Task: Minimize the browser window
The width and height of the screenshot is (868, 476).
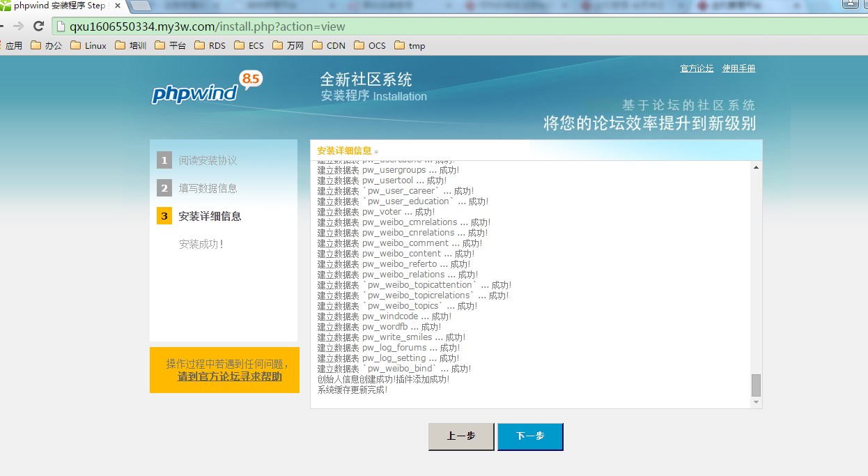Action: [850, 3]
